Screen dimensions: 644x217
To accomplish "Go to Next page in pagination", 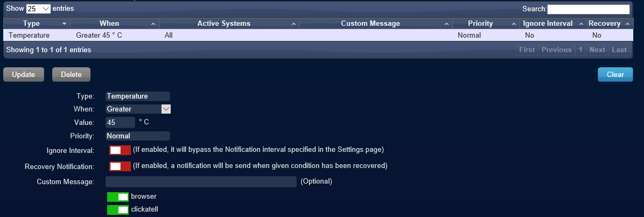I will click(597, 50).
